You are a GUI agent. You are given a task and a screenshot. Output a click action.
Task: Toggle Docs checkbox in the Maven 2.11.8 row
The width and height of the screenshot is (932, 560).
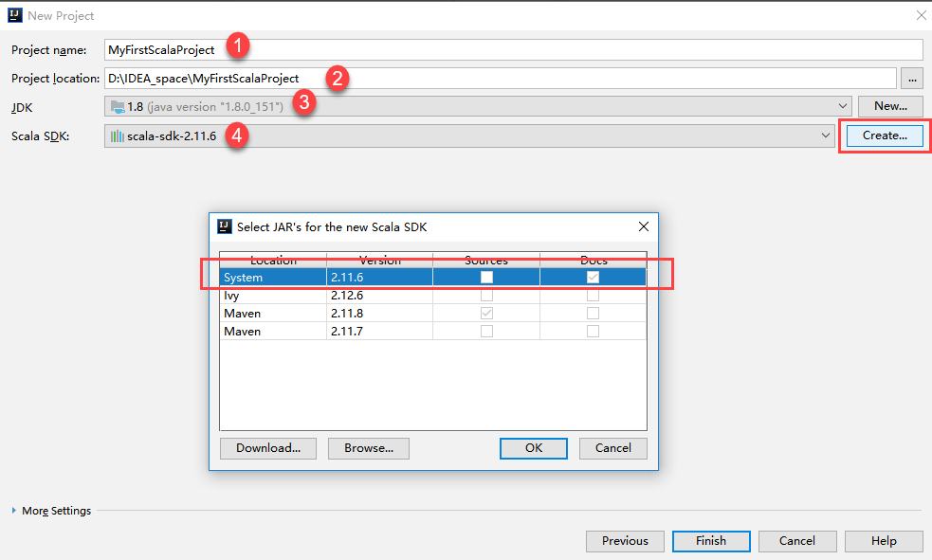point(593,313)
